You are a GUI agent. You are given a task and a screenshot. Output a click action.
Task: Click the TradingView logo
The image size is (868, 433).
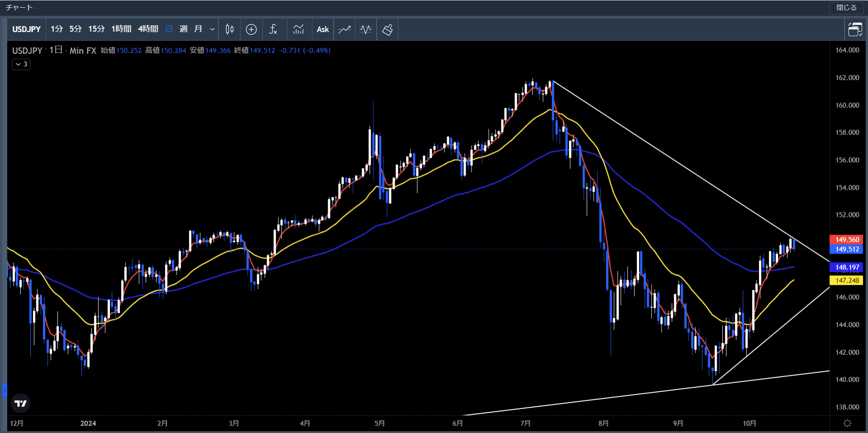coord(20,403)
